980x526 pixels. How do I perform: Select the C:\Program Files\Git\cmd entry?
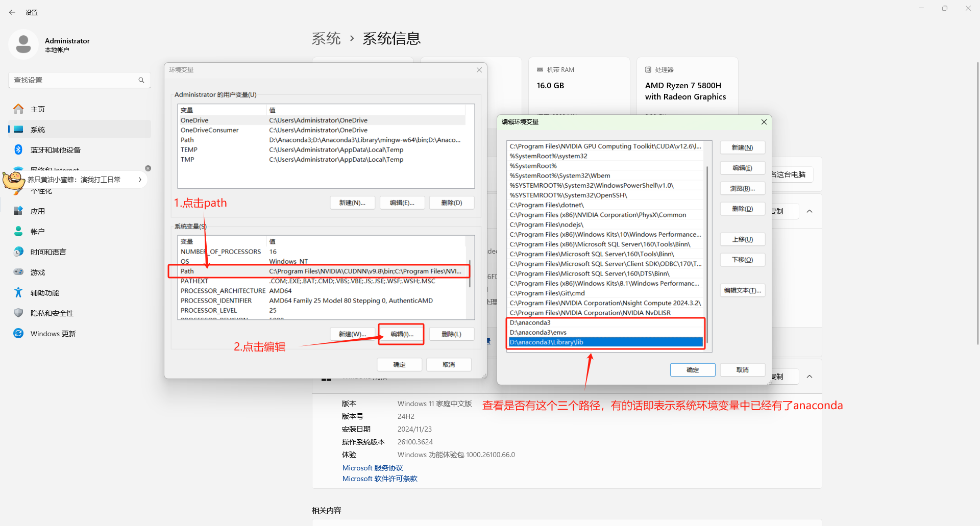(x=606, y=293)
